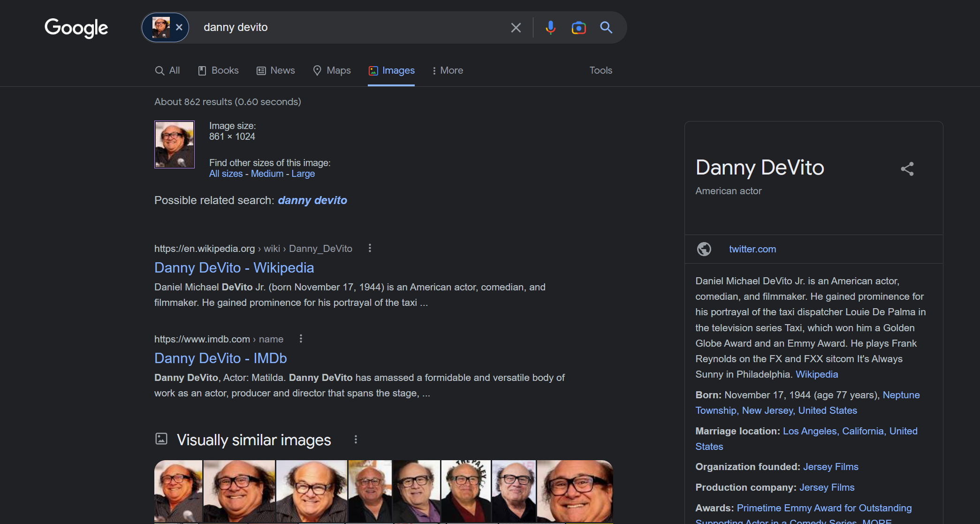Open options menu for IMDb result
The height and width of the screenshot is (524, 980).
[301, 339]
